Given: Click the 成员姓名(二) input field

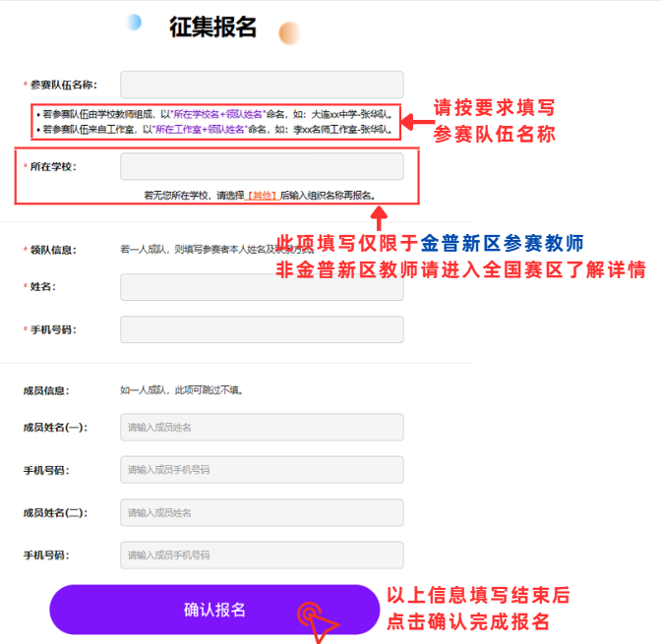Looking at the screenshot, I should [x=262, y=512].
